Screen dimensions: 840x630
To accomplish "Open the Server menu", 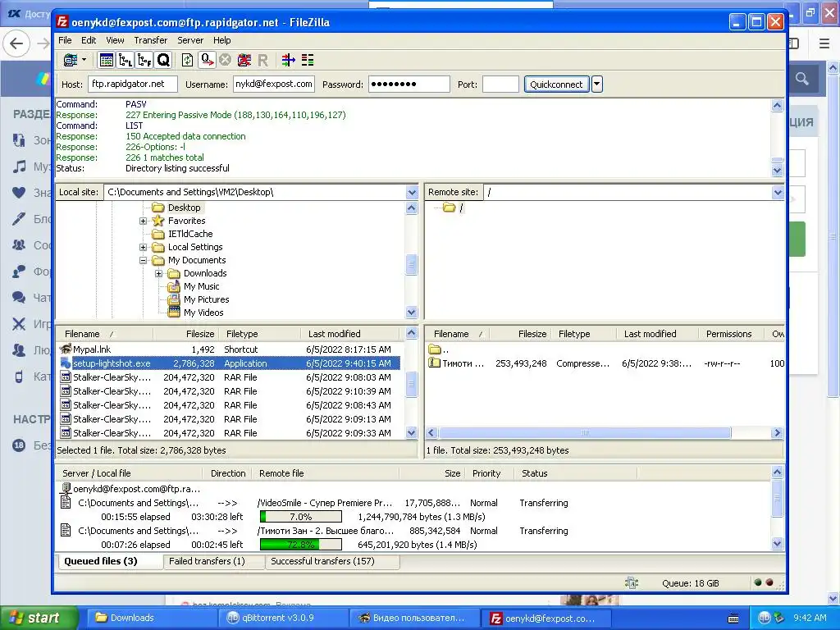I will 190,40.
